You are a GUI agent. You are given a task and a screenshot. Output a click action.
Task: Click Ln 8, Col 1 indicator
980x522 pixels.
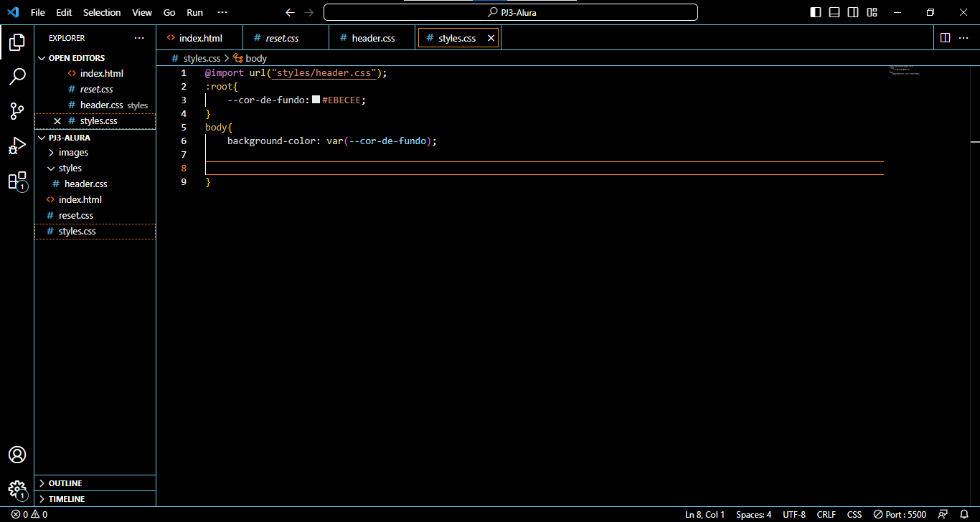click(705, 514)
